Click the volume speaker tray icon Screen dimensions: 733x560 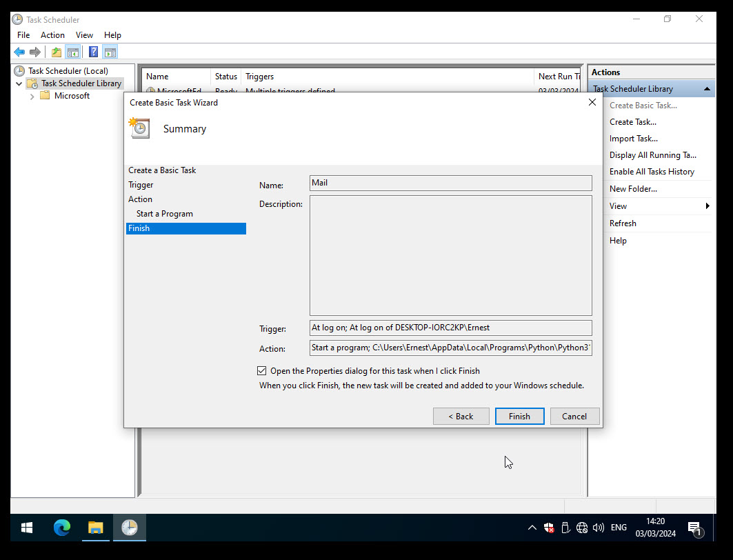click(x=598, y=528)
